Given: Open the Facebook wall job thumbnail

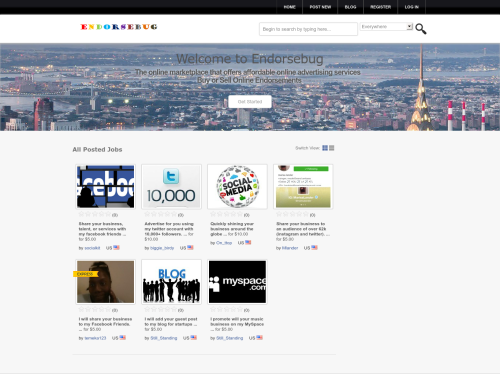Looking at the screenshot, I should [x=105, y=187].
